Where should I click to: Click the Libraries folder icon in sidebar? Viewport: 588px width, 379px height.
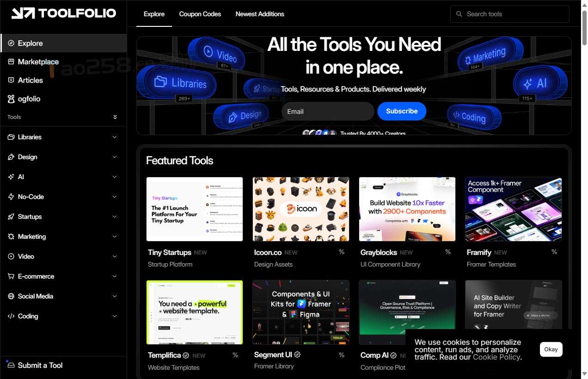pyautogui.click(x=11, y=137)
